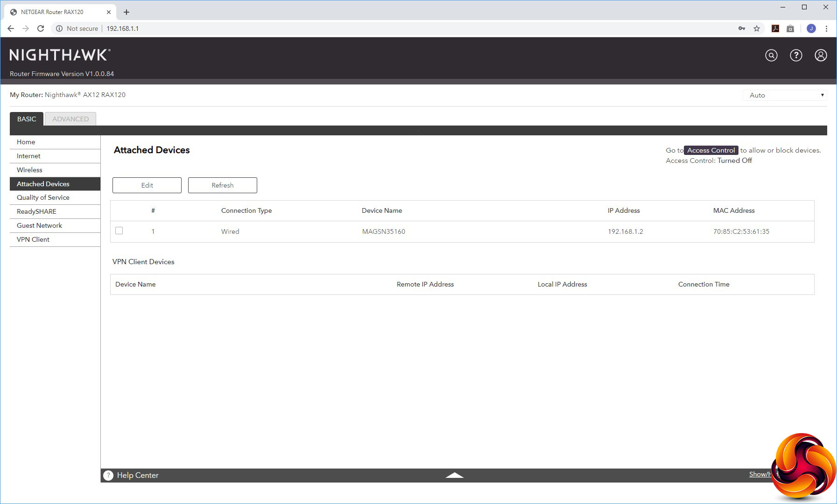
Task: Bookmark this page with the star icon
Action: point(757,28)
